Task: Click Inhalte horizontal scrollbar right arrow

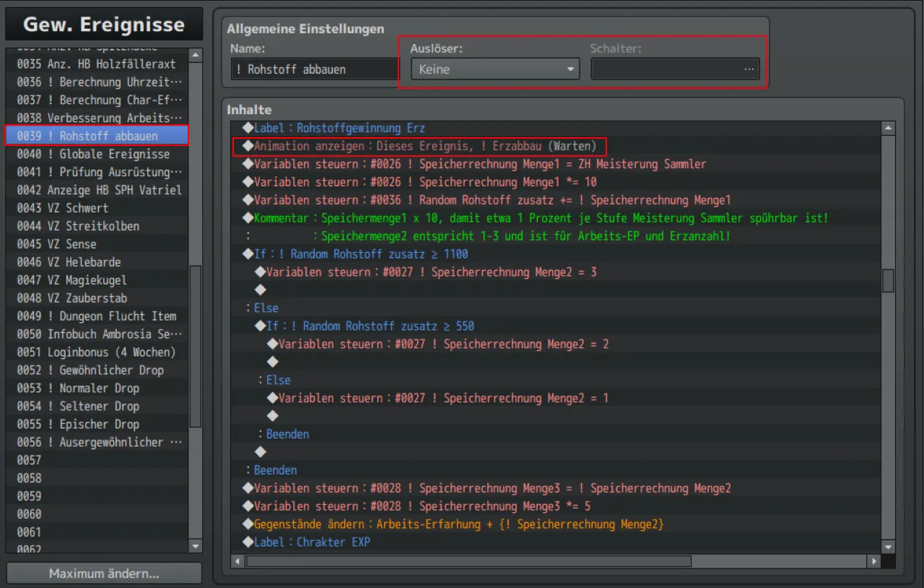Action: pyautogui.click(x=875, y=561)
